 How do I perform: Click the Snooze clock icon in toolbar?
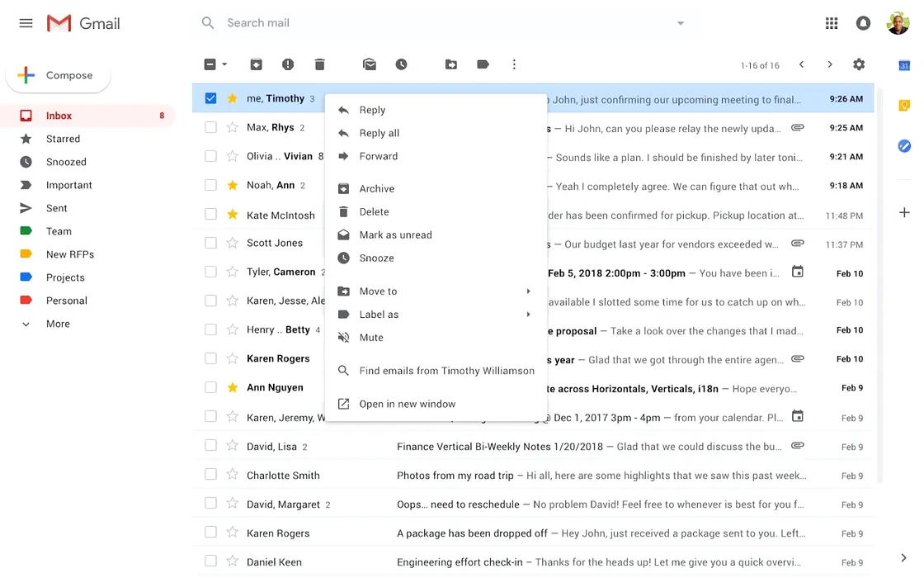click(x=402, y=64)
